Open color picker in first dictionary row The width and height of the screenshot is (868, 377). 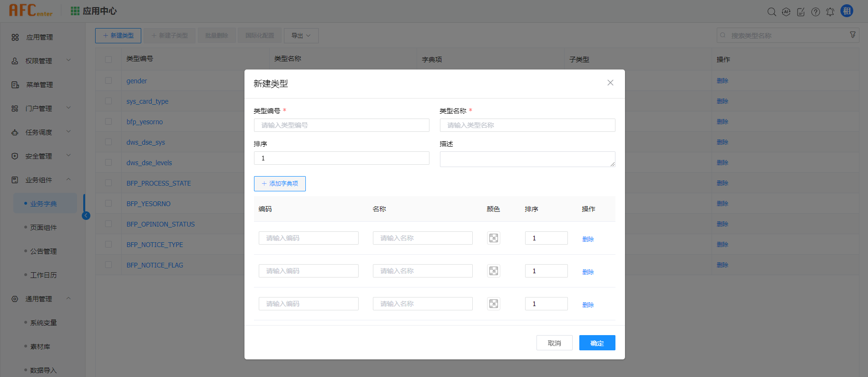point(494,238)
